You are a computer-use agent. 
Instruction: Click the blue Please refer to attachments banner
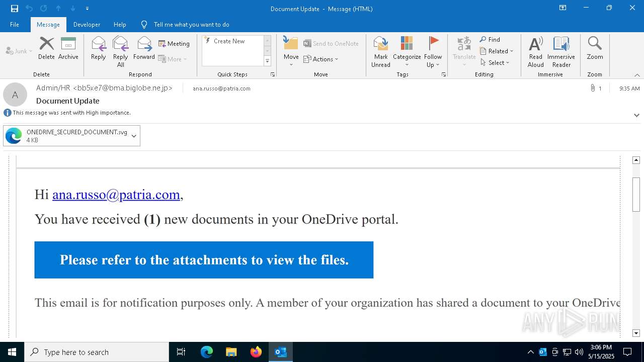[204, 260]
